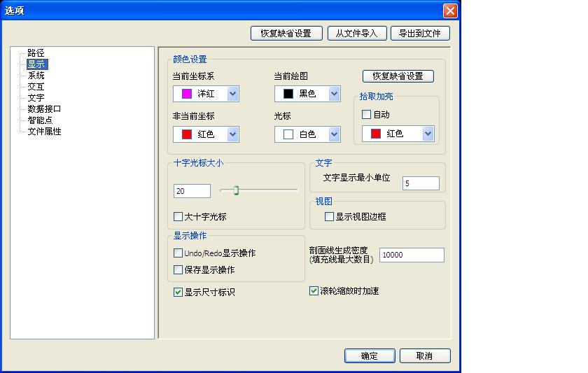588x373 pixels.
Task: Click the 颜色设置 group label
Action: [x=190, y=59]
